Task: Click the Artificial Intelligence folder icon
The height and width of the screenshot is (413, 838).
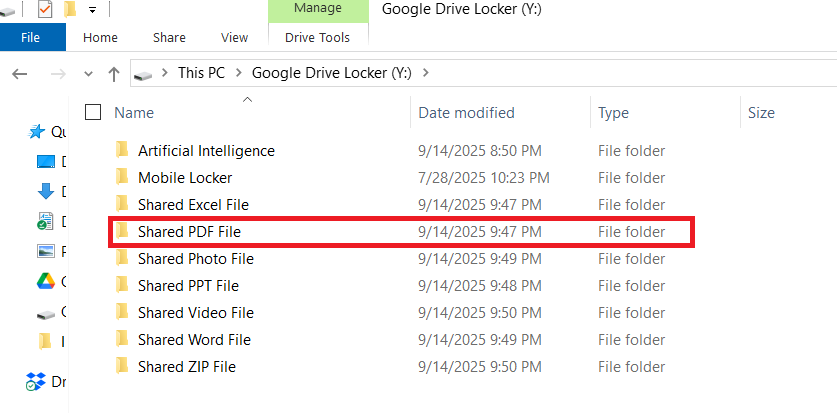Action: 122,150
